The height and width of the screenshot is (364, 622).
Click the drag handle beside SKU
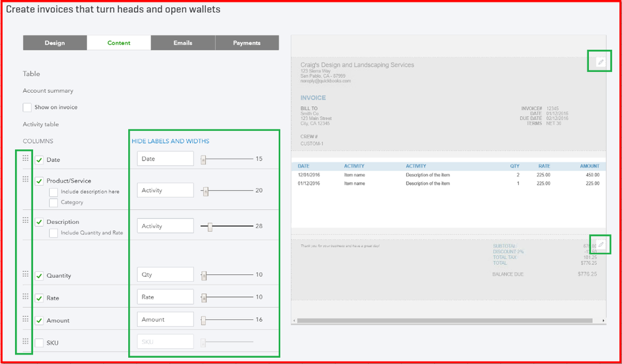pos(26,341)
